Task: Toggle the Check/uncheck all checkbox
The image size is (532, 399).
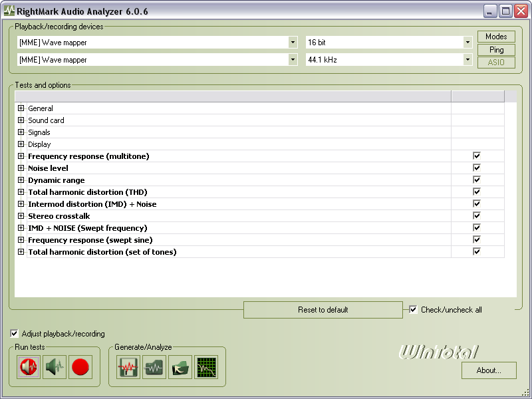Action: [413, 309]
